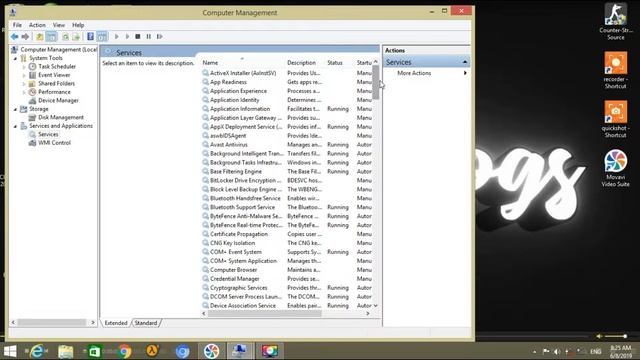Screen dimensions: 640x360
Task: Expand the Task Scheduler node arrow
Action: (24, 67)
